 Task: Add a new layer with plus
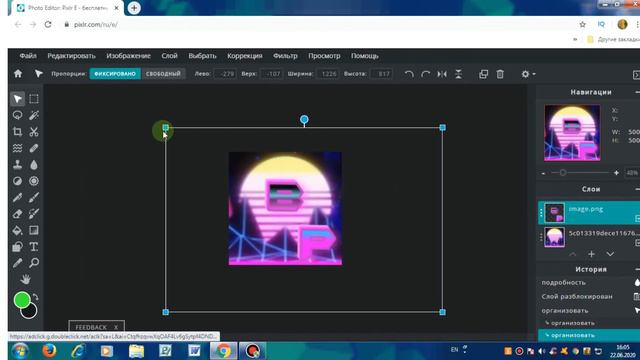(x=591, y=254)
